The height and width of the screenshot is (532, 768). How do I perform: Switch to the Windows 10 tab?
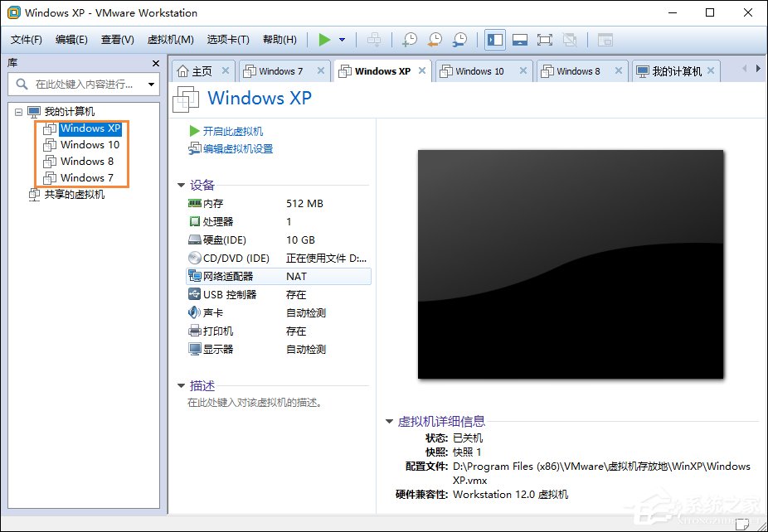coord(479,71)
